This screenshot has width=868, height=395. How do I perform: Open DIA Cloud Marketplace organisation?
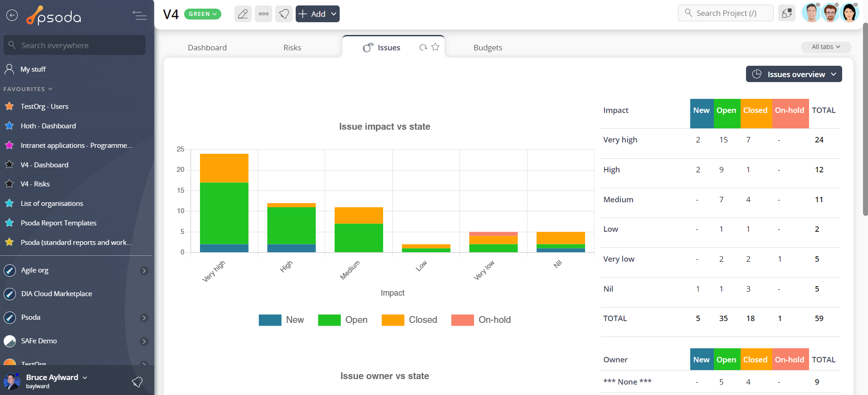point(57,294)
